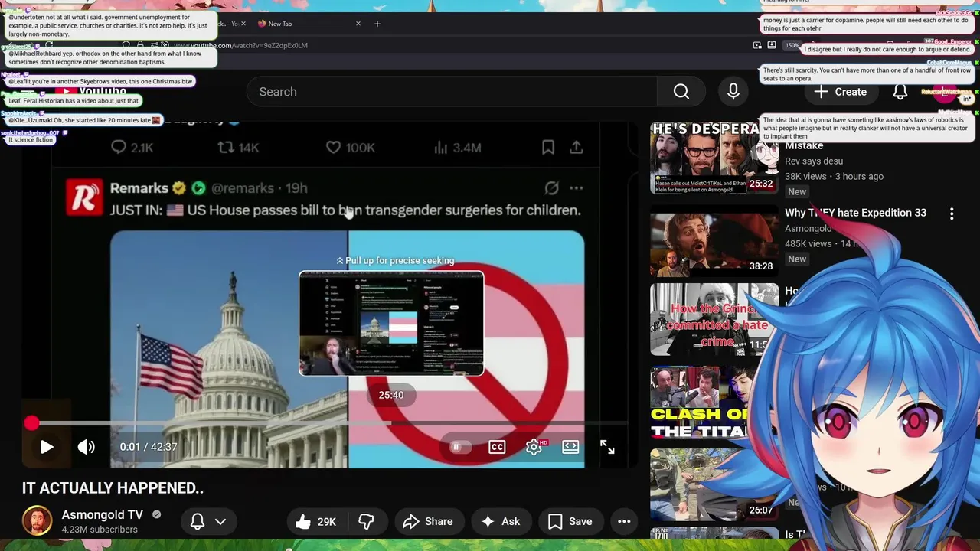Screen dimensions: 980x551
Task: Click the video title IT ACTUALLY HAPPENED..
Action: tap(113, 488)
